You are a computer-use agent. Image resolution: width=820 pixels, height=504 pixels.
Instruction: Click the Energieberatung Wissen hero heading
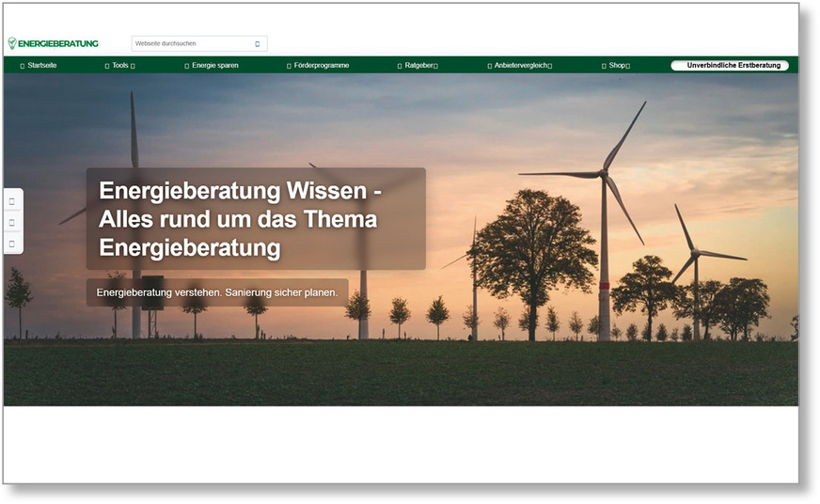point(255,219)
